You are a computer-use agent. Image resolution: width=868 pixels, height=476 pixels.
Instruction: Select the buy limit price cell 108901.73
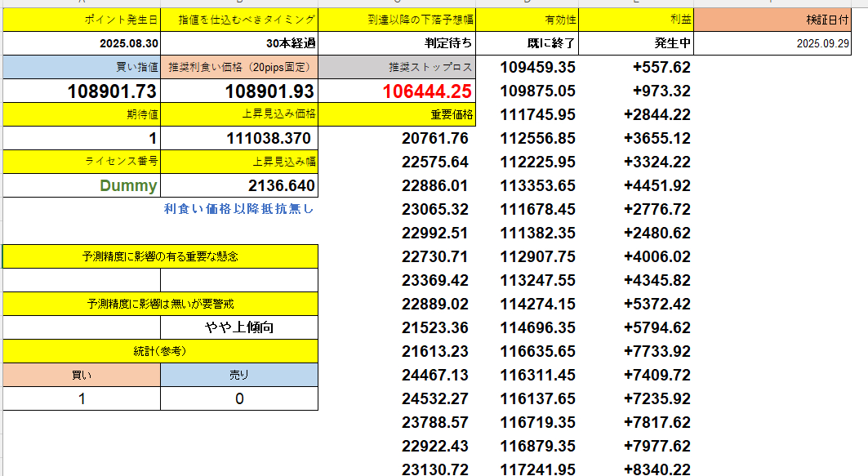(x=82, y=91)
